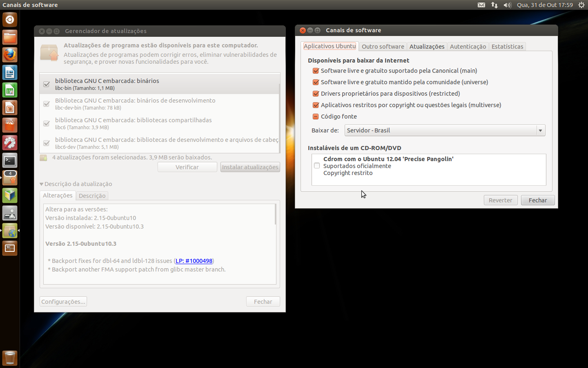Toggle the Código fonte checkbox
This screenshot has width=588, height=368.
[316, 117]
